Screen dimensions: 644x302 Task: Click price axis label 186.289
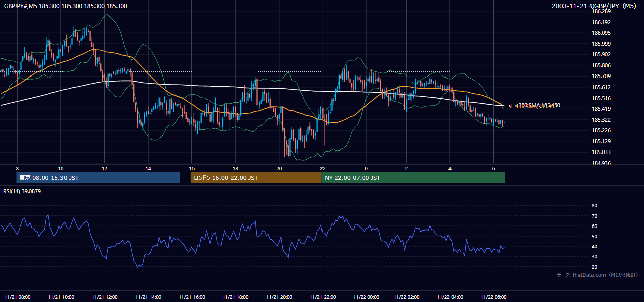602,11
